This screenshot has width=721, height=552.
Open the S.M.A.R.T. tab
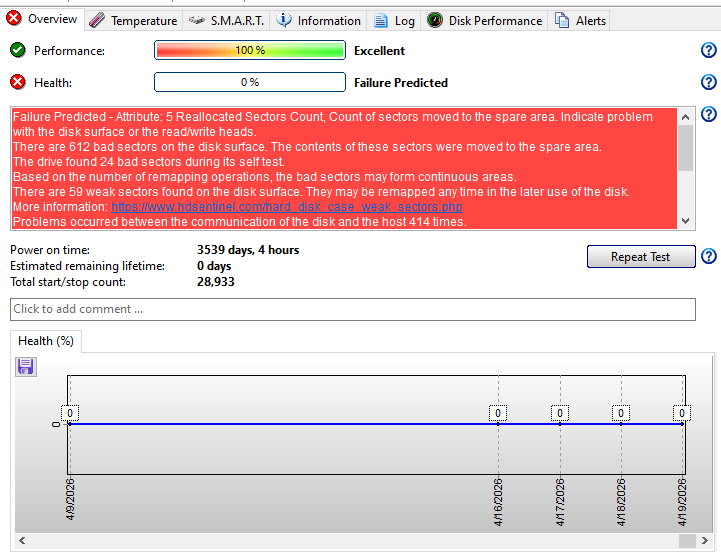tap(226, 21)
